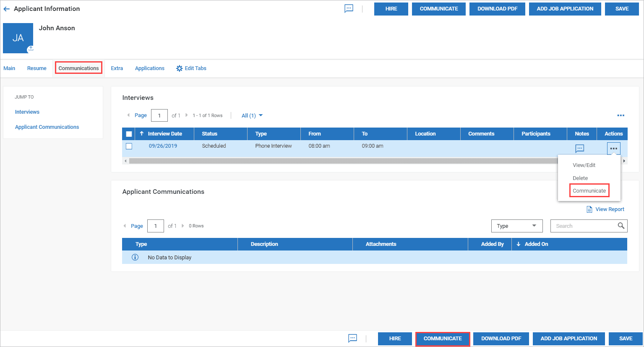This screenshot has height=347, width=644.
Task: Click the Edit Tabs gear icon
Action: click(x=180, y=68)
